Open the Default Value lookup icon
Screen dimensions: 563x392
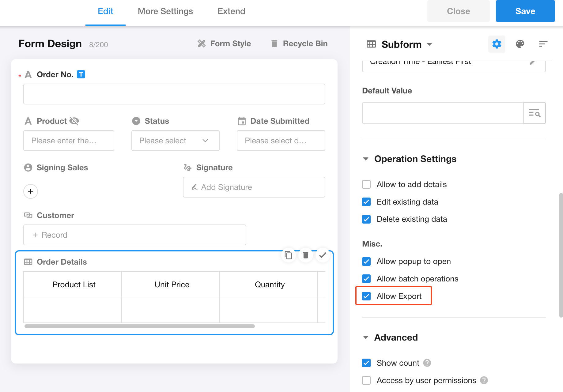[534, 113]
